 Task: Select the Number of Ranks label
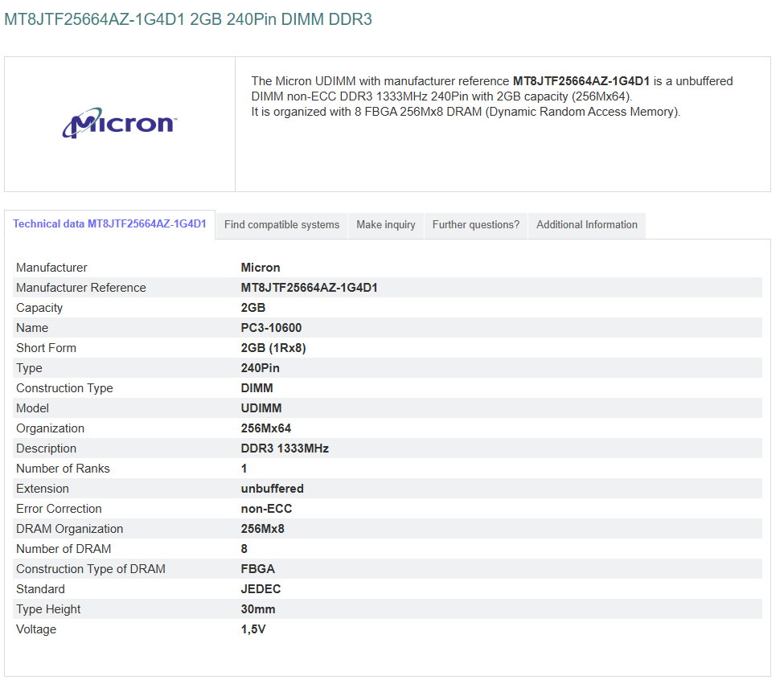coord(63,469)
